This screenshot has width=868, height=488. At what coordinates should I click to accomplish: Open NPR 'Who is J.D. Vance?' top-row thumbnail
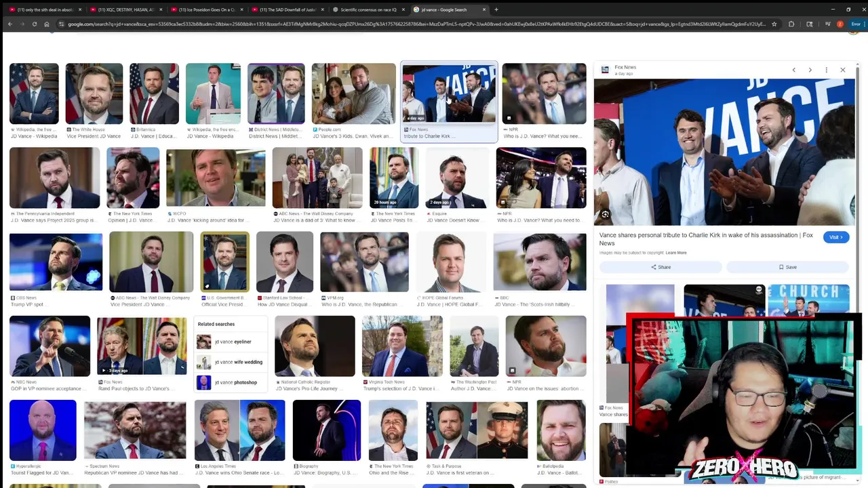pyautogui.click(x=544, y=94)
